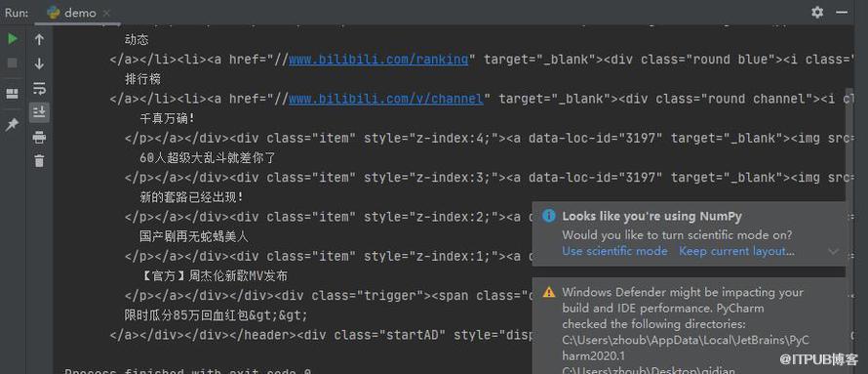Click the text 千真万确!
The width and height of the screenshot is (868, 374).
point(167,118)
